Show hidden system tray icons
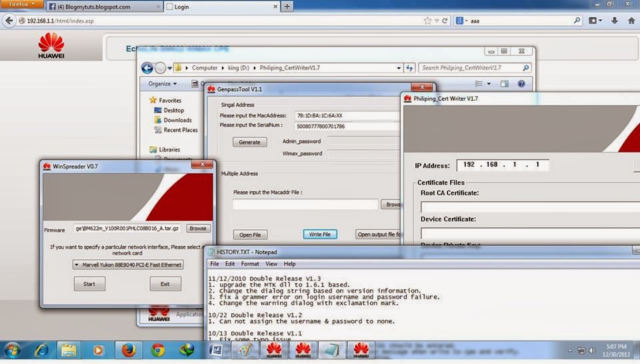The image size is (640, 364). click(569, 351)
